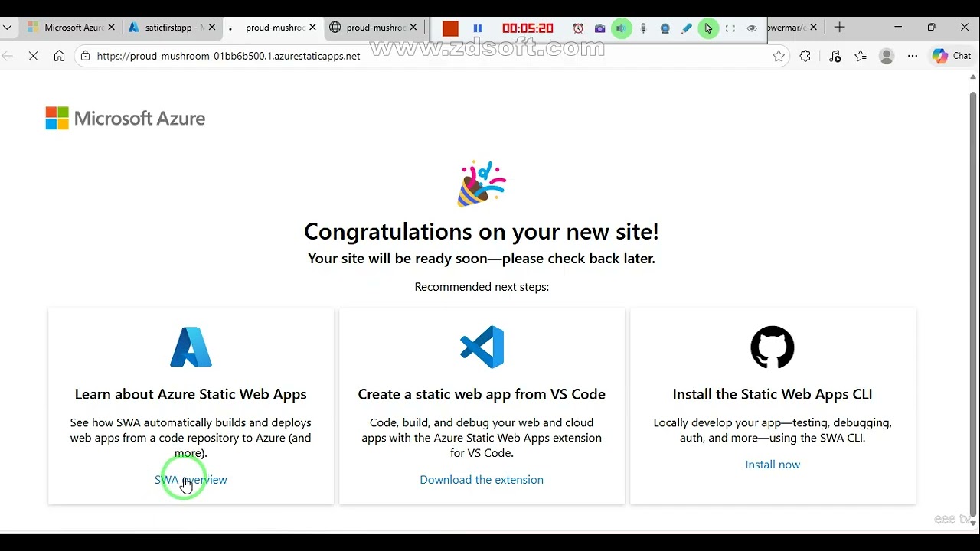Image resolution: width=980 pixels, height=551 pixels.
Task: Pause the screen recording
Action: [478, 28]
